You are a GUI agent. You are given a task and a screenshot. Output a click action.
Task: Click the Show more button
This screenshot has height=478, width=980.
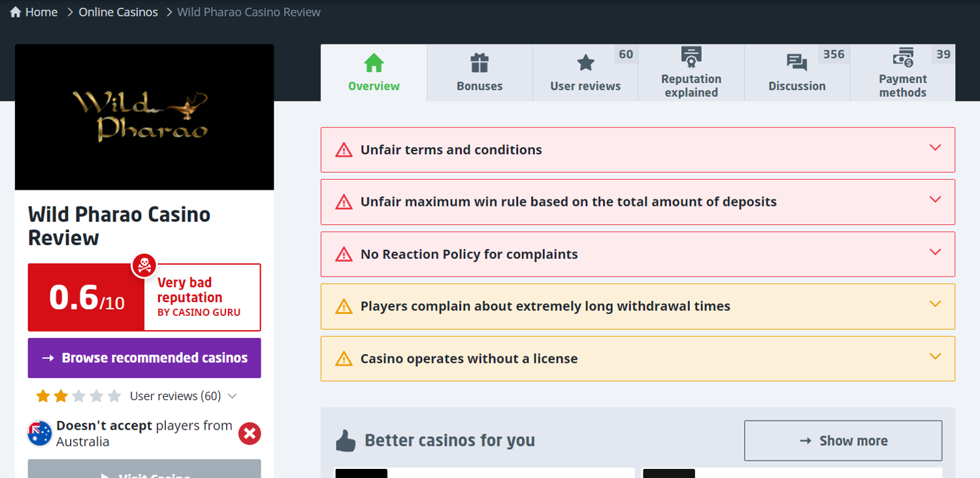pos(843,441)
